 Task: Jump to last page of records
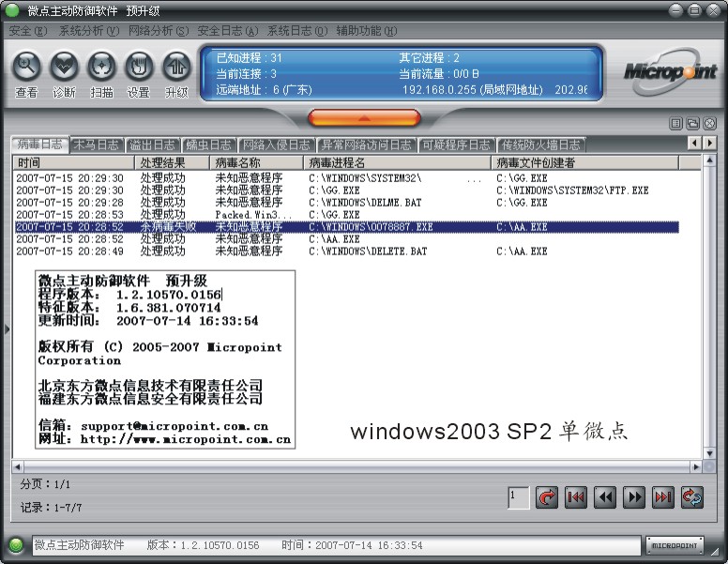pos(663,497)
